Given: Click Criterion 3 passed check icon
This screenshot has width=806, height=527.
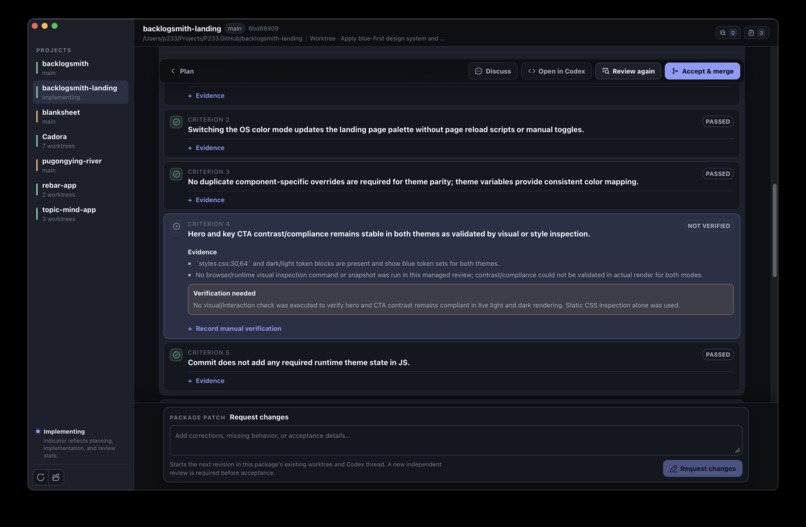Looking at the screenshot, I should point(176,174).
